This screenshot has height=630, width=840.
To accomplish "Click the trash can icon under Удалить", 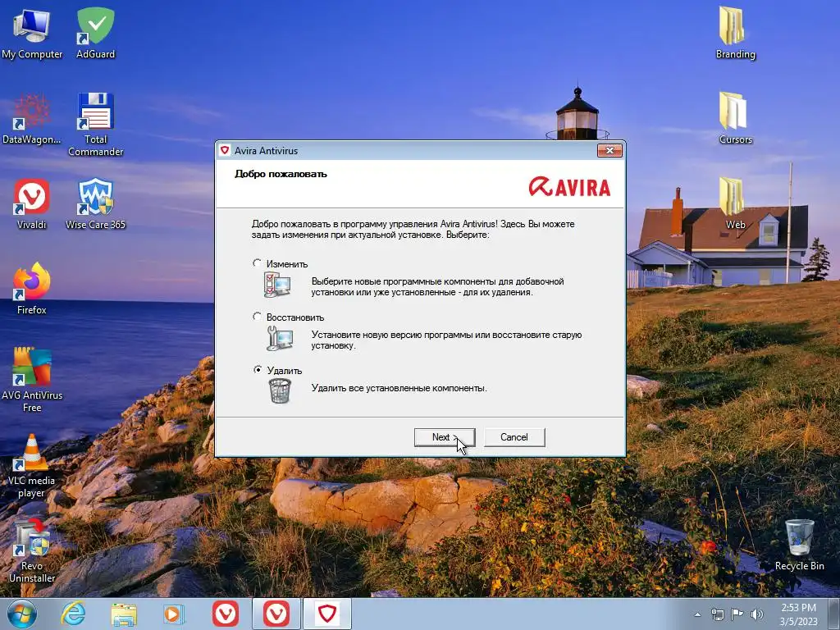I will pos(280,390).
